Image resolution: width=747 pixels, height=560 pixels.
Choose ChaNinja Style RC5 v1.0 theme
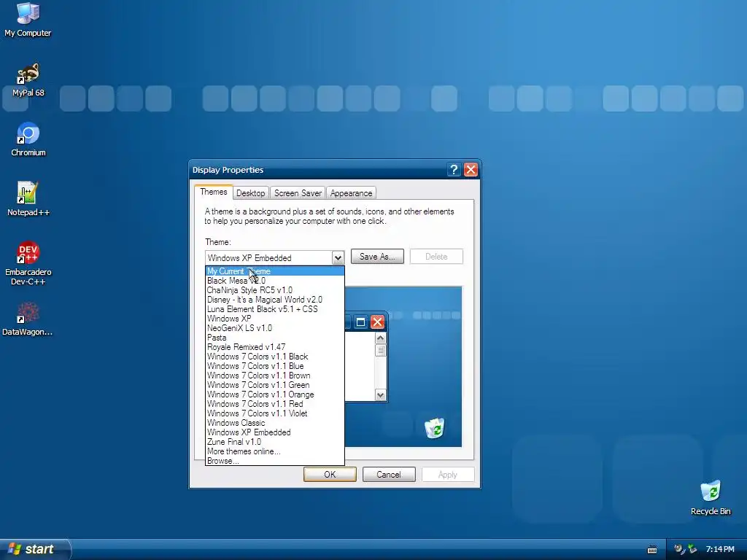pos(275,290)
